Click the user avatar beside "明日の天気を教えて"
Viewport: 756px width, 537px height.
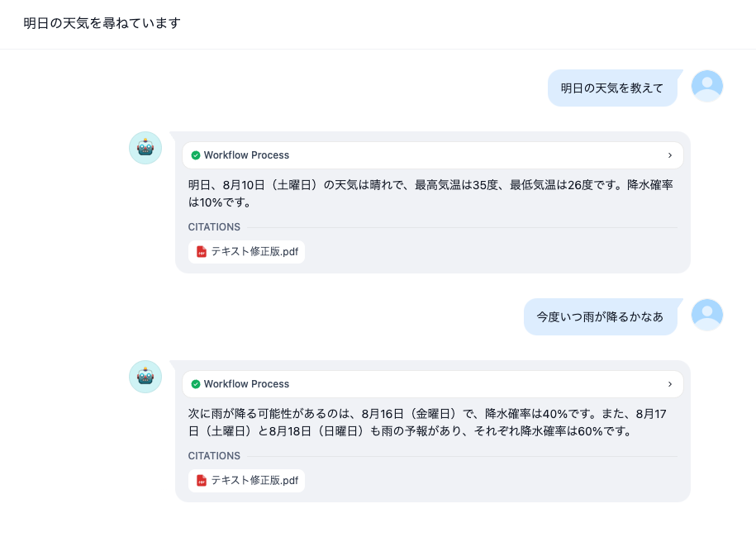706,86
